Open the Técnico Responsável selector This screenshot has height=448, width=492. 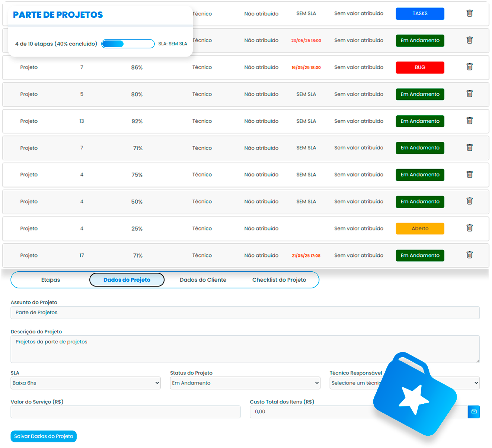pos(404,383)
